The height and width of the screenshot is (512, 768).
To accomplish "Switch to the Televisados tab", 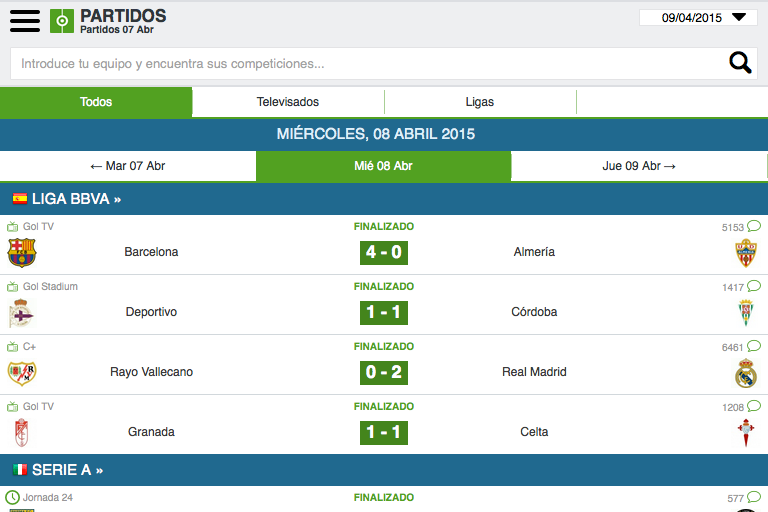I will (x=288, y=102).
